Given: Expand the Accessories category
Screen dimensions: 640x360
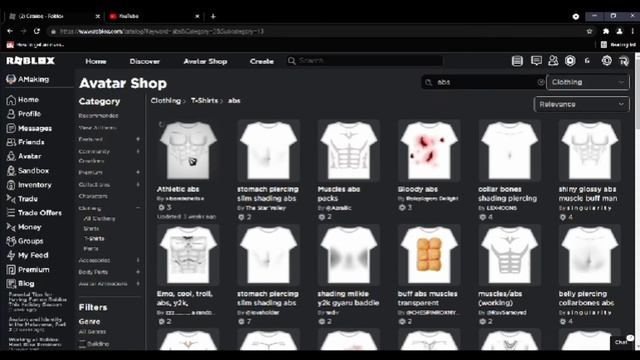Looking at the screenshot, I should [138, 260].
